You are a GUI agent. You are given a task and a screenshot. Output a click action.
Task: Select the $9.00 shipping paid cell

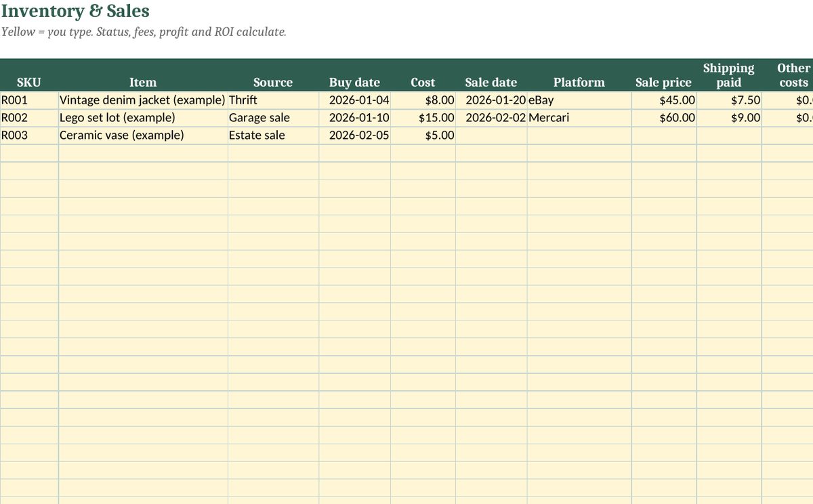[729, 118]
